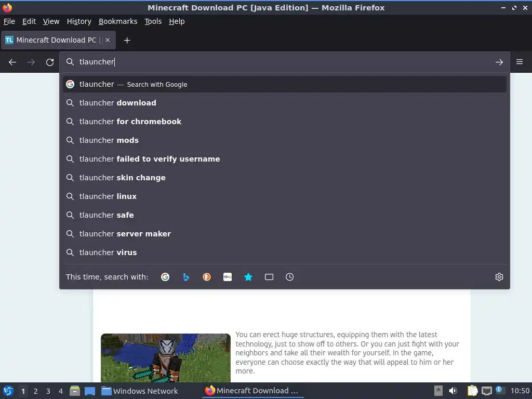Search this time with Google icon

tap(165, 277)
